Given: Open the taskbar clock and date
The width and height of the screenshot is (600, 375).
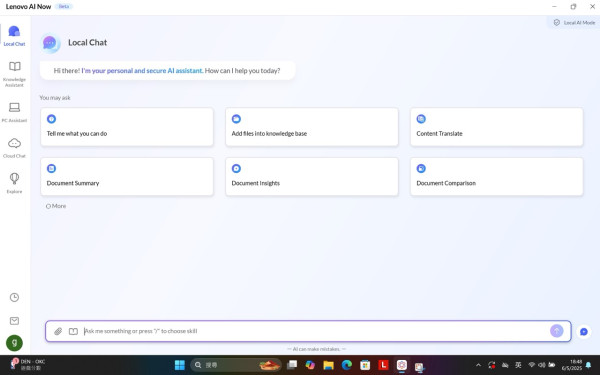Looking at the screenshot, I should tap(572, 365).
